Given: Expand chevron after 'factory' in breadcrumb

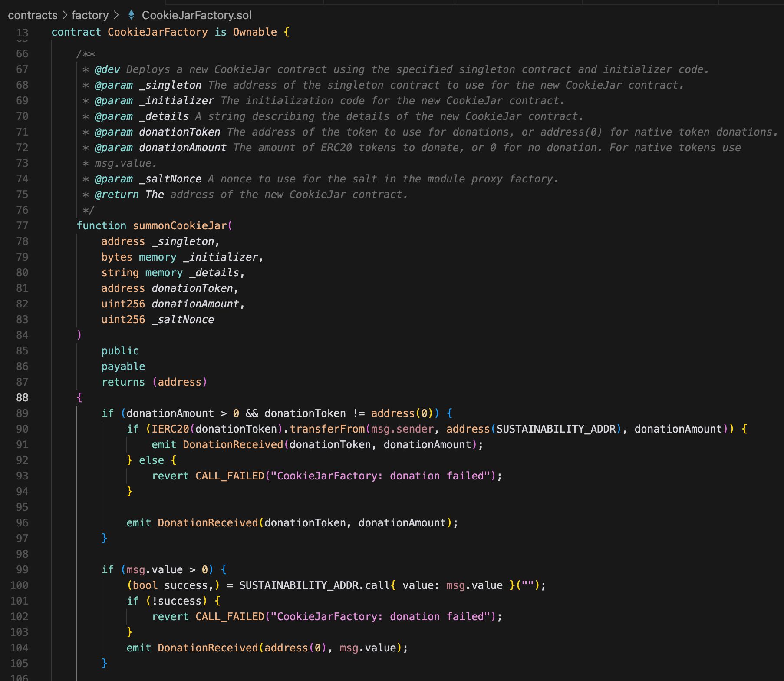Looking at the screenshot, I should tap(116, 15).
